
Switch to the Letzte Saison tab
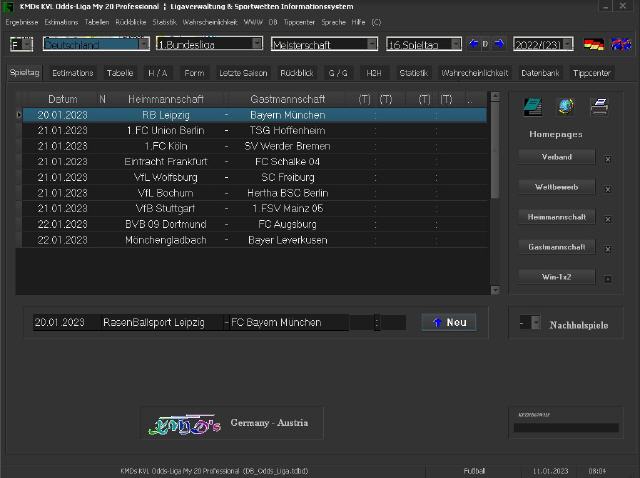click(243, 73)
